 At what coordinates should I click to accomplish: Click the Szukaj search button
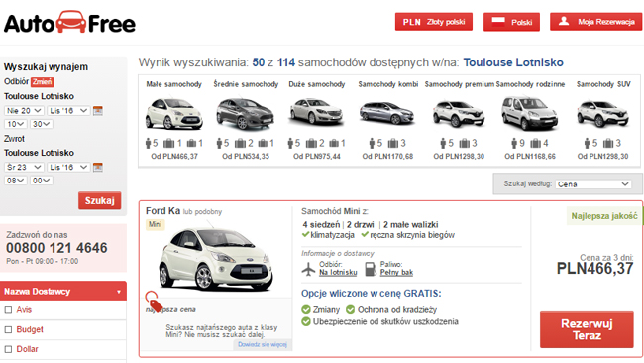(x=100, y=200)
